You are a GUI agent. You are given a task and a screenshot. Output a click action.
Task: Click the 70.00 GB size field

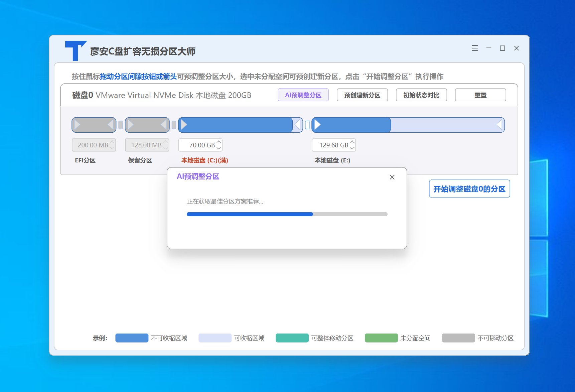tap(200, 145)
